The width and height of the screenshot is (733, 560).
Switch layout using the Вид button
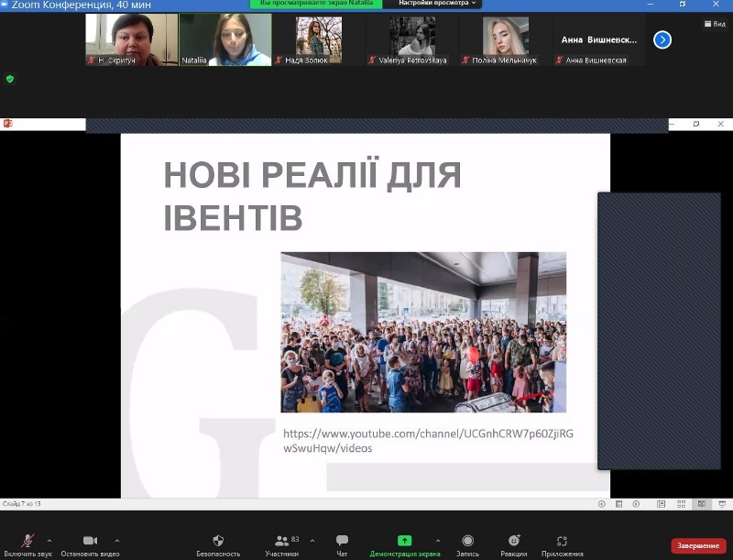click(714, 24)
